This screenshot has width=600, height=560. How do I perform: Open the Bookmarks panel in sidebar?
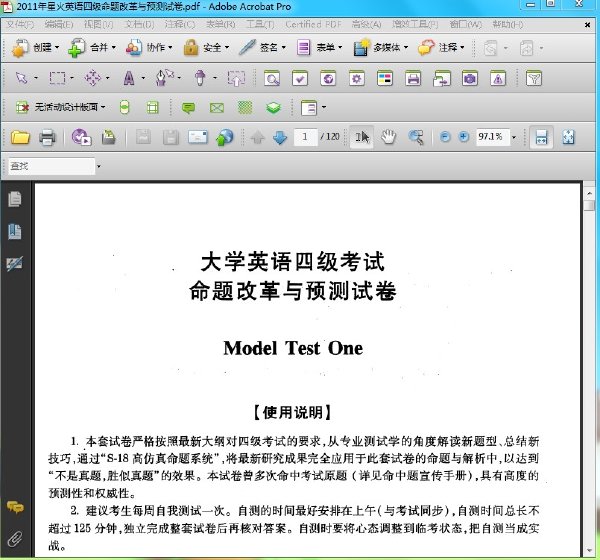coord(15,232)
